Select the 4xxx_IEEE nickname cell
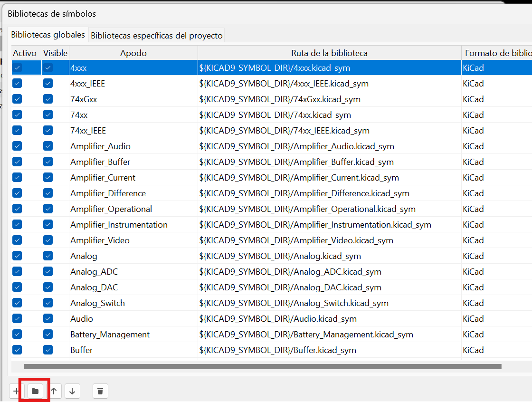532x402 pixels. point(133,84)
